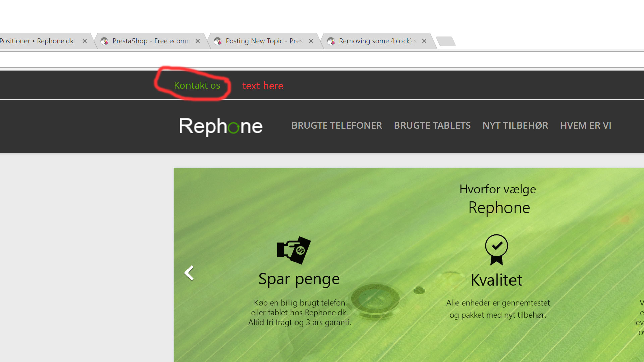Switch to the Positioner Rephone.dk tab
The height and width of the screenshot is (362, 644).
pyautogui.click(x=37, y=41)
